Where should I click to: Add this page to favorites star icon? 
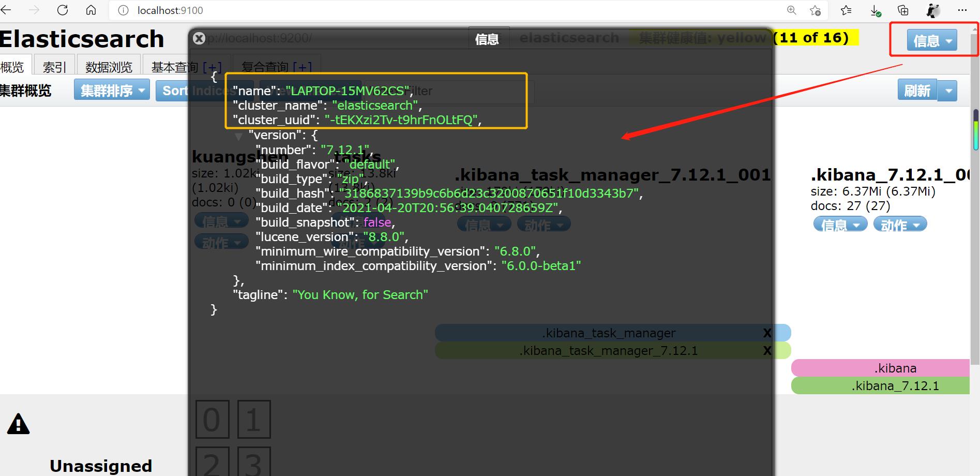point(816,10)
